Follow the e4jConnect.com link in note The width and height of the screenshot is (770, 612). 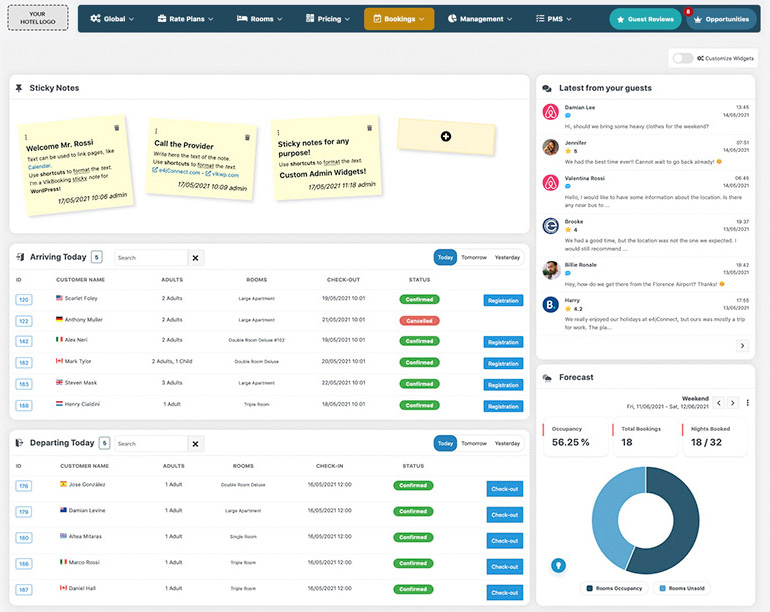(176, 171)
